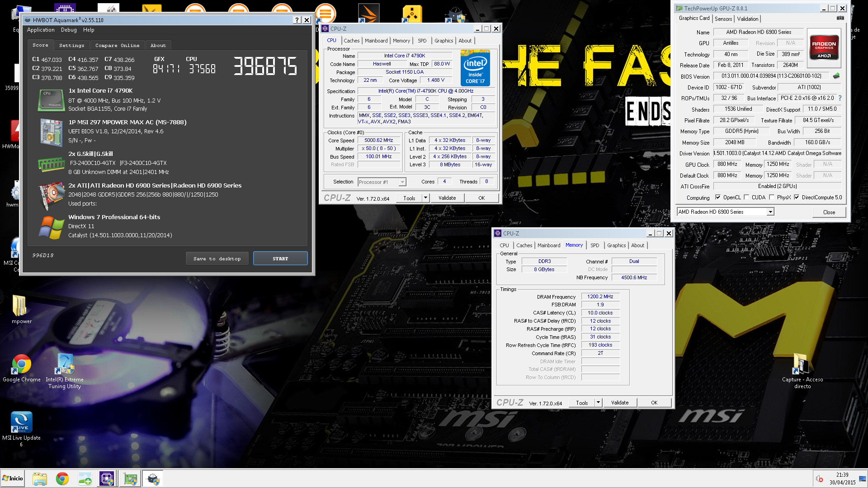Click Validate in CPU-Z Memory window

point(620,403)
